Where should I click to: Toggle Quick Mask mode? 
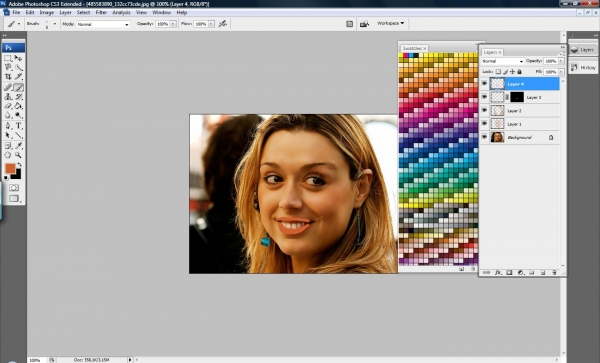(x=14, y=188)
